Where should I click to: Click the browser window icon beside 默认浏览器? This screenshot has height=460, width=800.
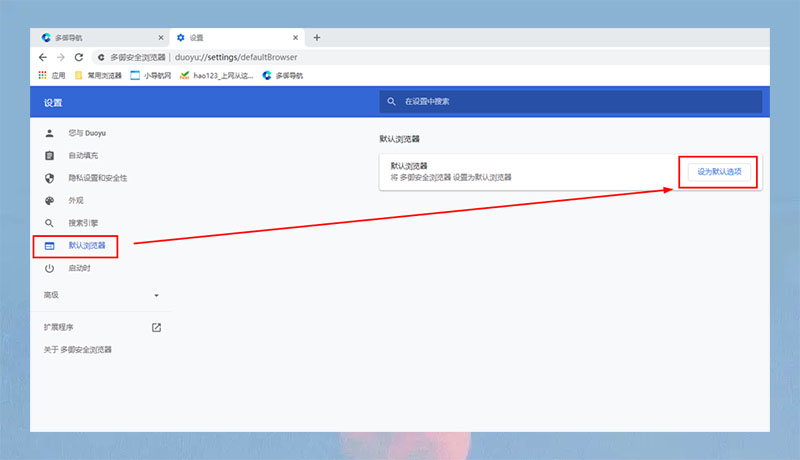pyautogui.click(x=49, y=246)
